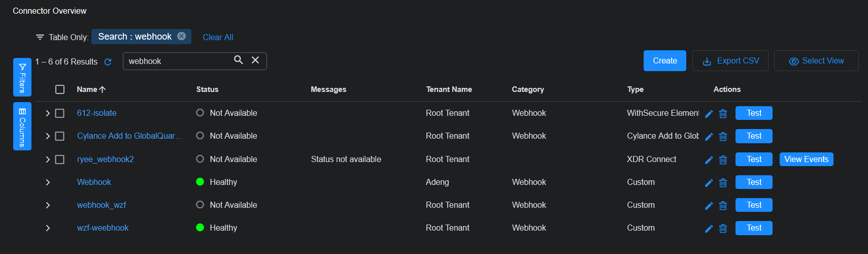868x254 pixels.
Task: Tick the checkbox for ryee_webhook2
Action: [x=60, y=160]
